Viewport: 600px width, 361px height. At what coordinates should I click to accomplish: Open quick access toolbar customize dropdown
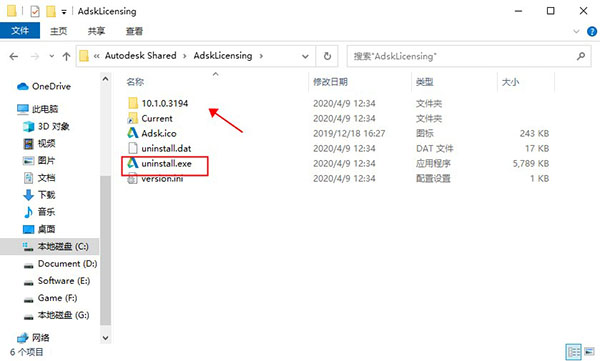[x=64, y=12]
